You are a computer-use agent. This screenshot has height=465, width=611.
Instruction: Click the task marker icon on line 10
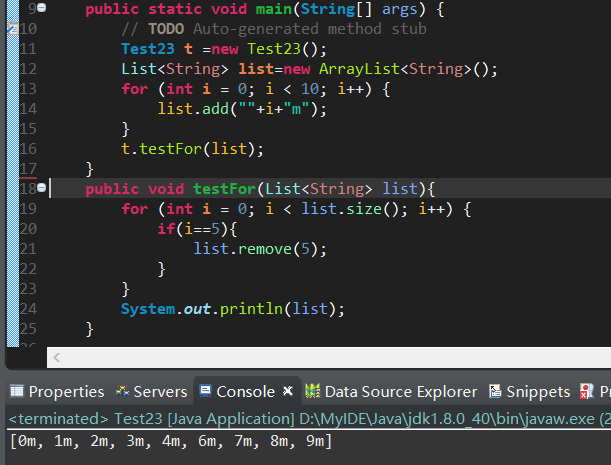pyautogui.click(x=13, y=28)
